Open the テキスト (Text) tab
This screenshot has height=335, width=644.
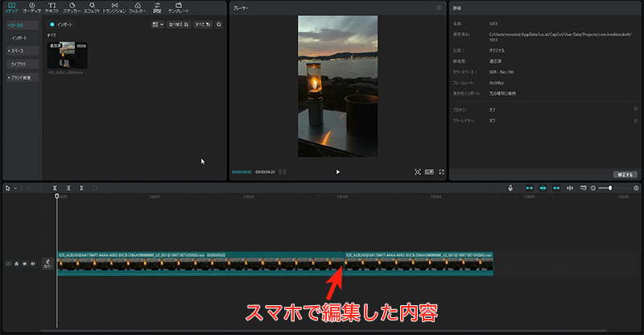[x=52, y=7]
